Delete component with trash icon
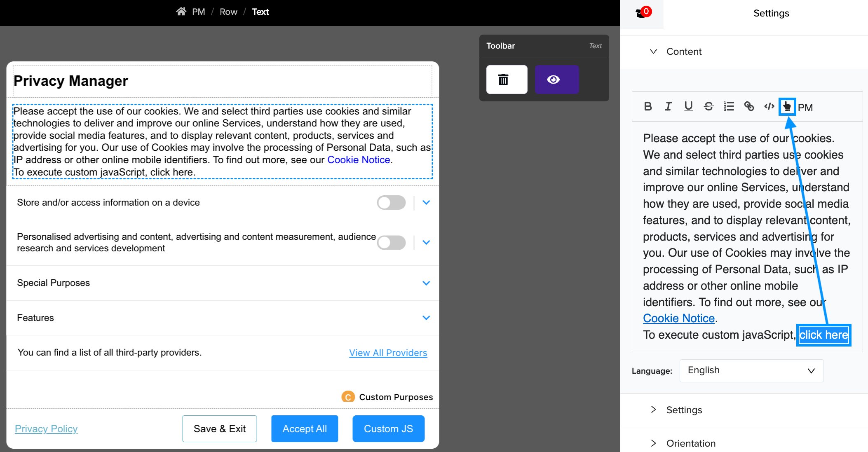This screenshot has height=452, width=868. (507, 80)
